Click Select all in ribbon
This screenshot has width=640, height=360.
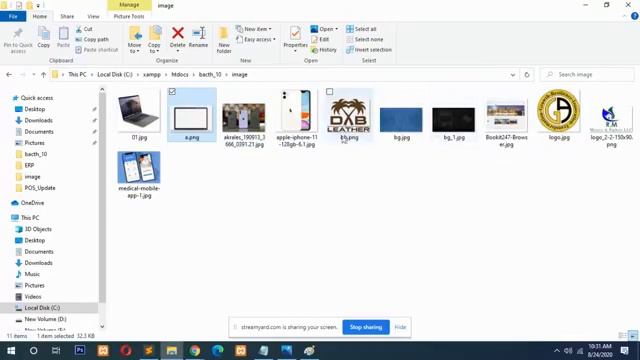pyautogui.click(x=361, y=29)
